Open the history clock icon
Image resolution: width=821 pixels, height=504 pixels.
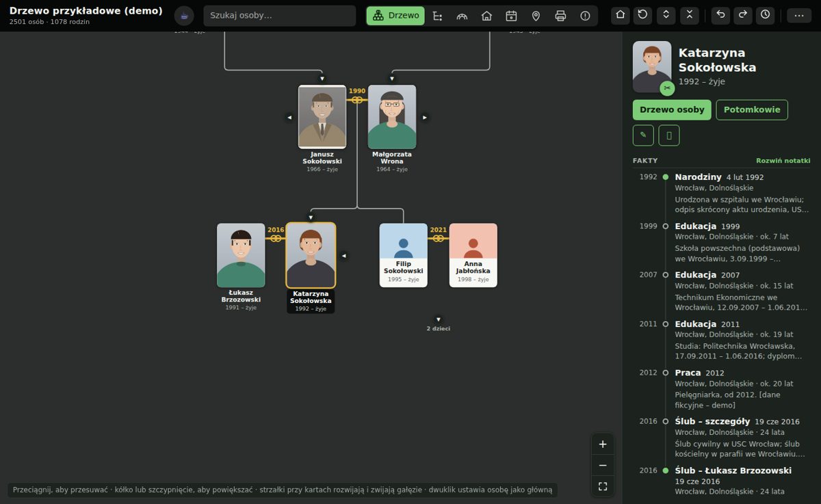pos(765,15)
